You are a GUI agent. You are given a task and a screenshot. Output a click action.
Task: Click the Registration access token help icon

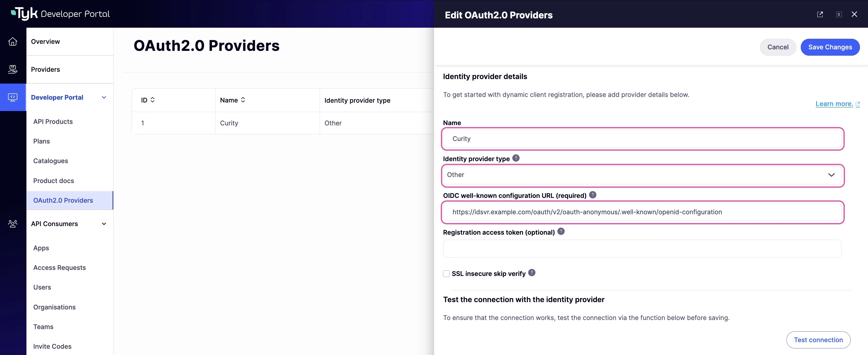click(561, 231)
